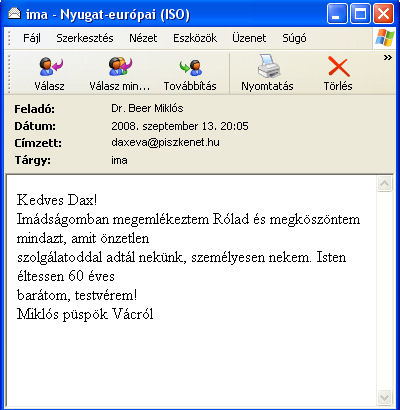This screenshot has height=410, width=400.
Task: Click the recipient address daxeva@piszkenet.hu
Action: click(165, 142)
